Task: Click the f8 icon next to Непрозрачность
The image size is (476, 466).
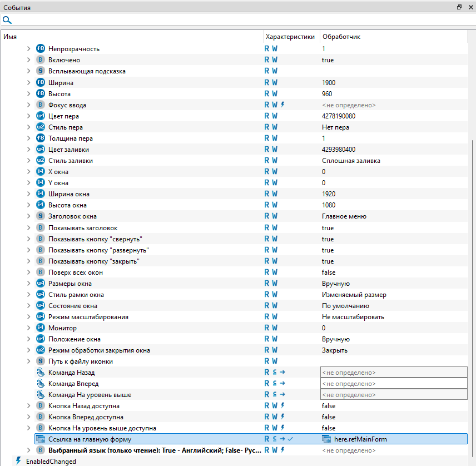Action: click(40, 49)
